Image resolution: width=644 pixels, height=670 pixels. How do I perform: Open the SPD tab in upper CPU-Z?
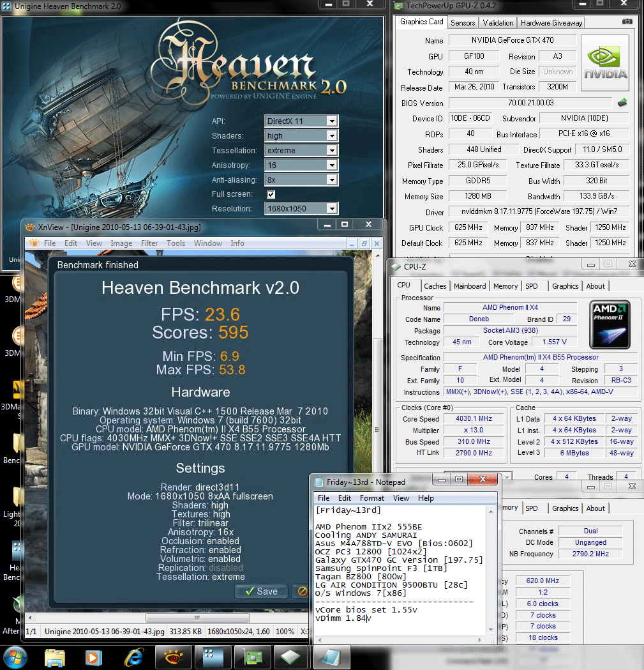pyautogui.click(x=531, y=286)
